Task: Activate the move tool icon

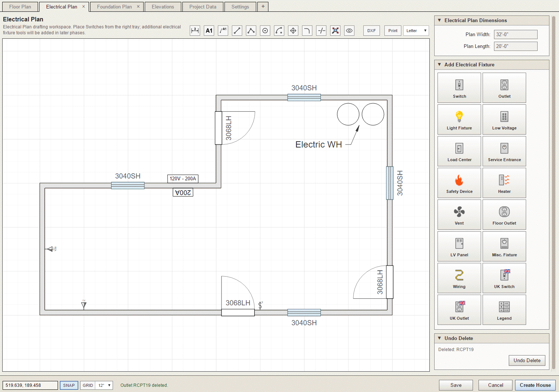Action: pyautogui.click(x=293, y=31)
